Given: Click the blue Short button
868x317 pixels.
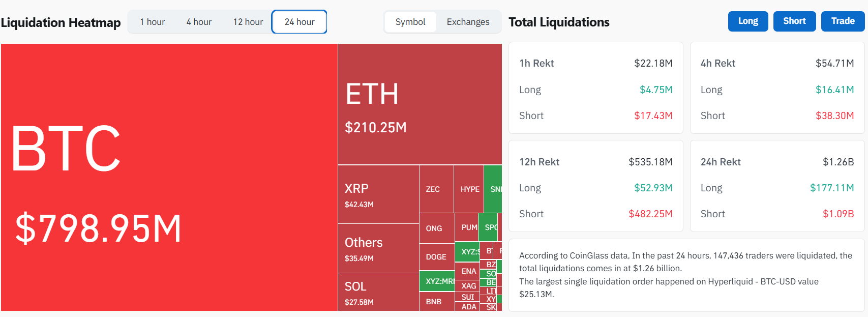Looking at the screenshot, I should pyautogui.click(x=794, y=21).
